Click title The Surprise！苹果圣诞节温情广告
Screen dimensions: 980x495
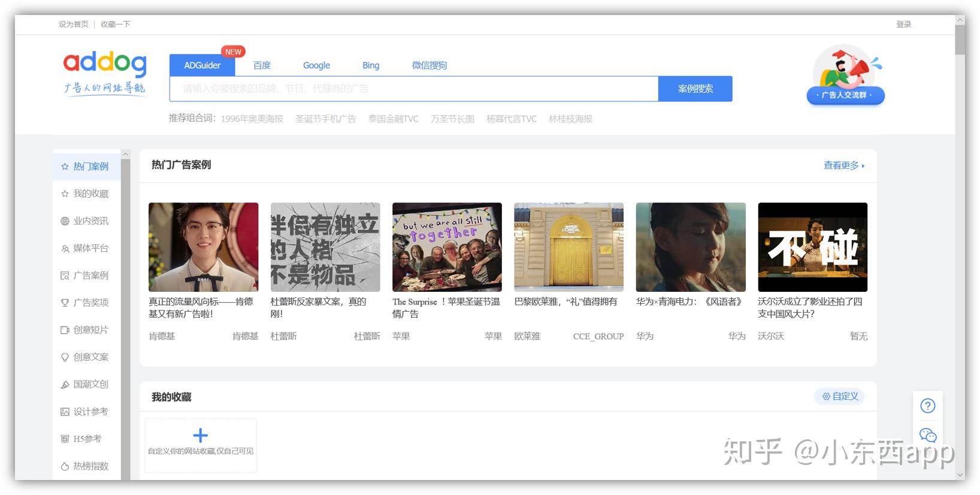[x=446, y=307]
